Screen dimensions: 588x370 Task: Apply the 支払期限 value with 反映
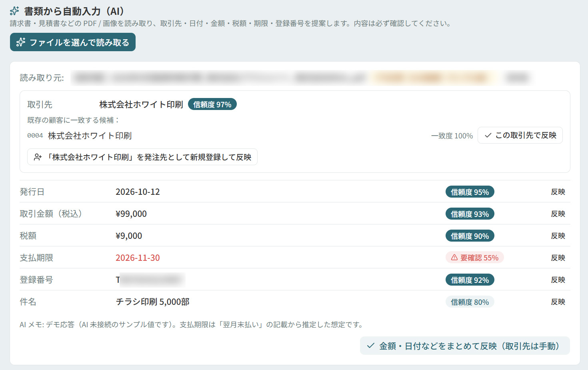click(558, 258)
